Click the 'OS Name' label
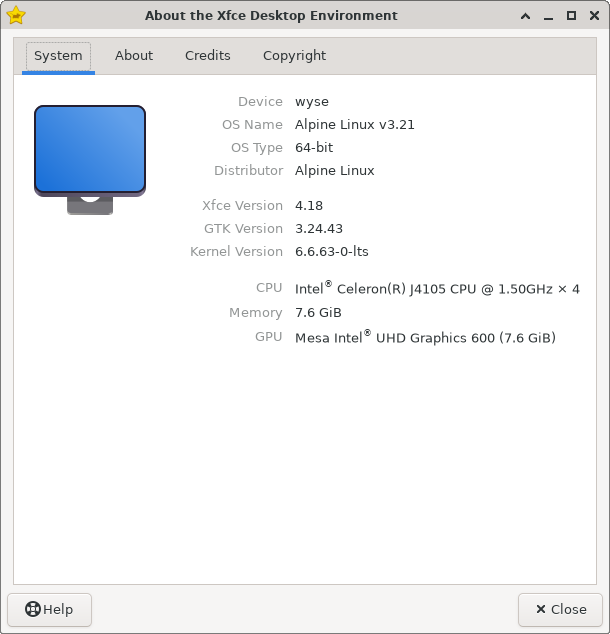The height and width of the screenshot is (634, 610). 252,125
